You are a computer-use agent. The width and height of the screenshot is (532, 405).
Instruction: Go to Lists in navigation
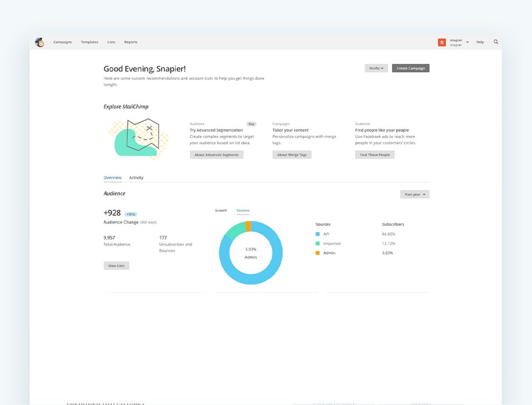[111, 42]
